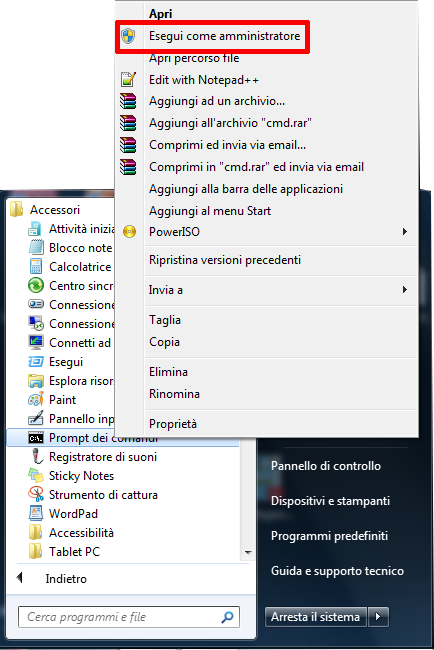Click the search magnifier icon in Cerca programmi
The width and height of the screenshot is (434, 650).
227,617
